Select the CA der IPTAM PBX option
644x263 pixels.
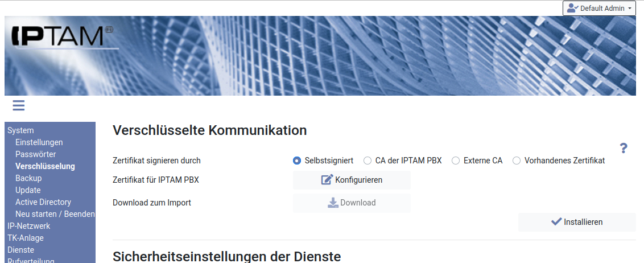point(368,161)
